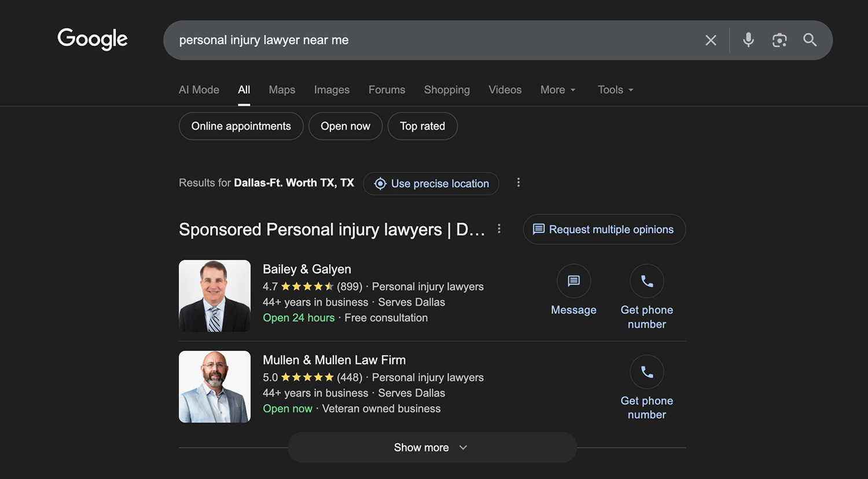
Task: Click the search magnifier icon
Action: [810, 40]
